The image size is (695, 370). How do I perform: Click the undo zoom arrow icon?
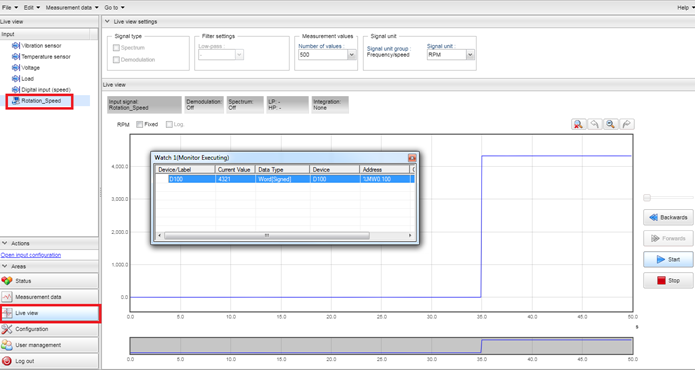pos(594,125)
